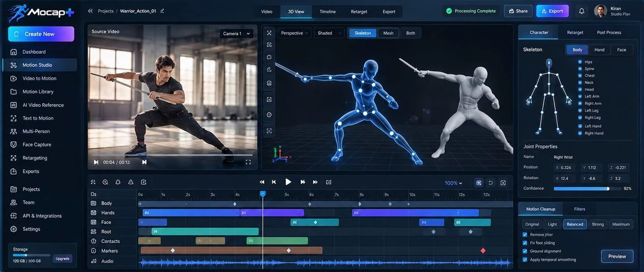The width and height of the screenshot is (644, 272).
Task: Skip to the timeline start
Action: 274,182
